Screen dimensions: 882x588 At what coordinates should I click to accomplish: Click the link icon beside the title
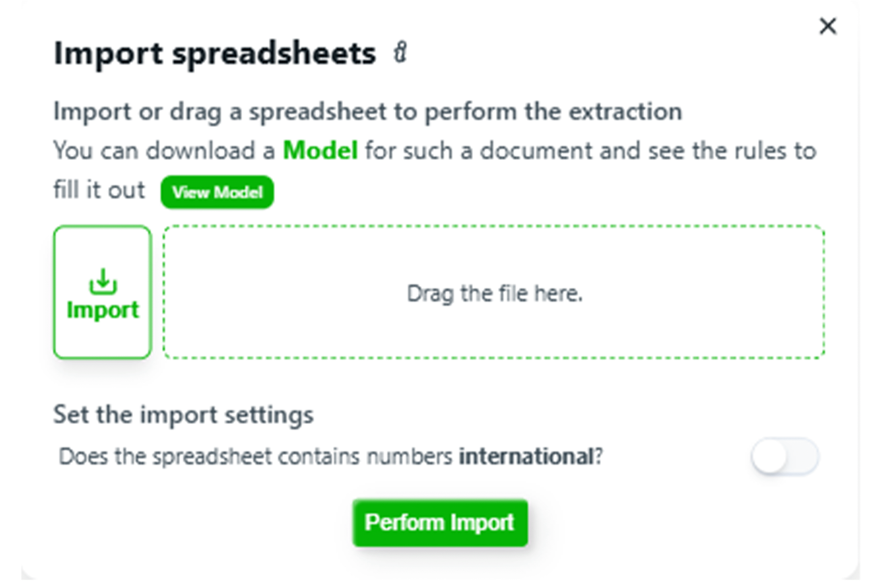(x=400, y=53)
